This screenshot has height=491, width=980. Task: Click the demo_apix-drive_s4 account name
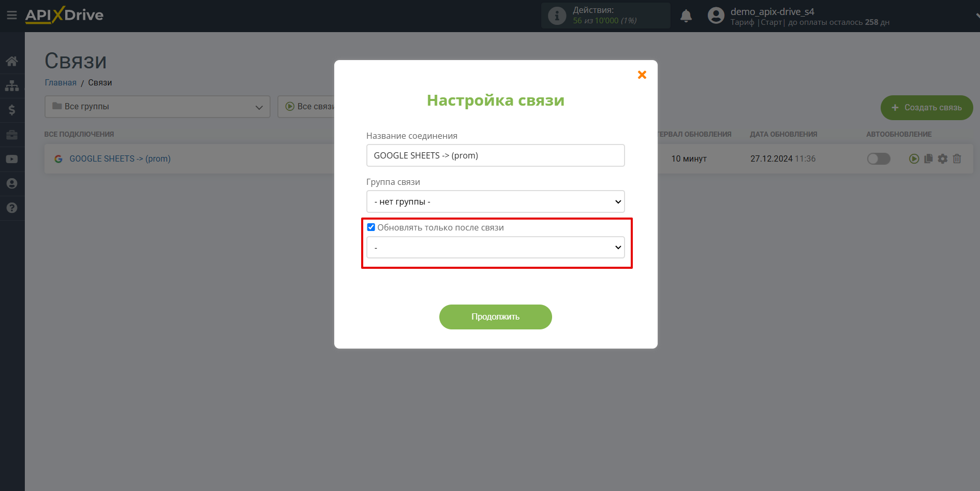click(772, 11)
